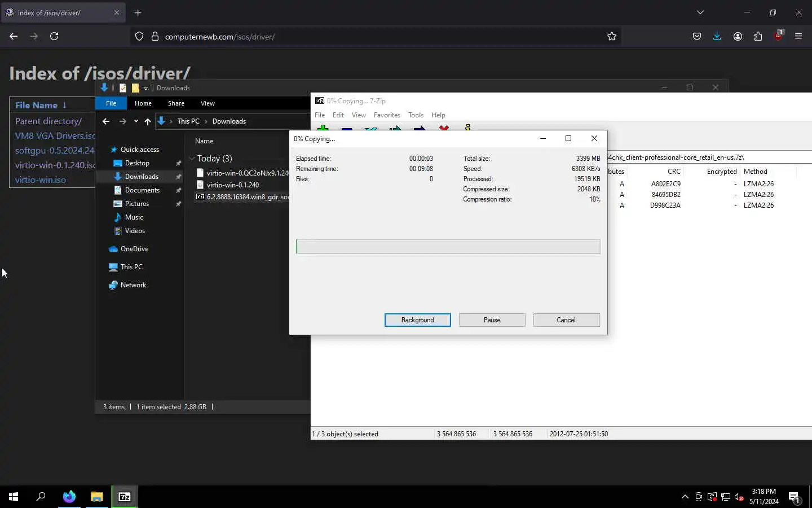Open 7-Zip View menu
The image size is (812, 508).
click(359, 115)
